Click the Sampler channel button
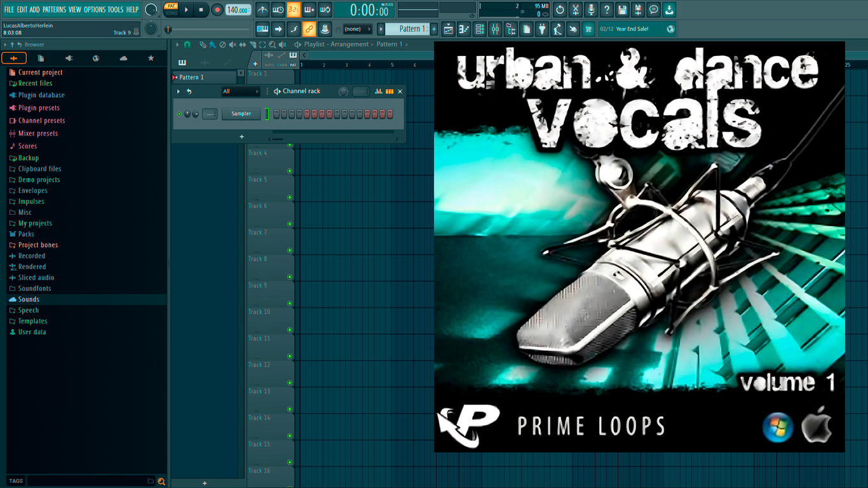 241,114
